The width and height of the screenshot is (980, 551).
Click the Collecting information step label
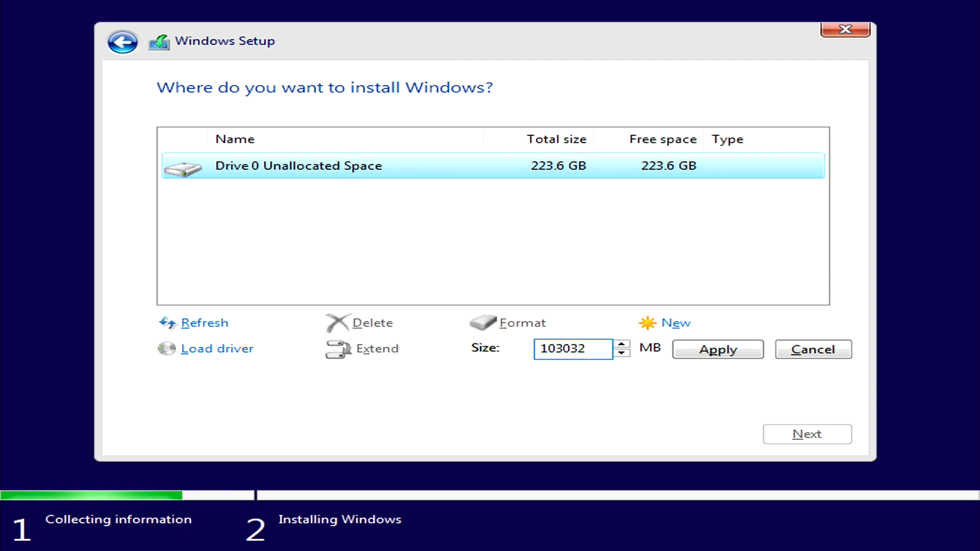pos(118,519)
